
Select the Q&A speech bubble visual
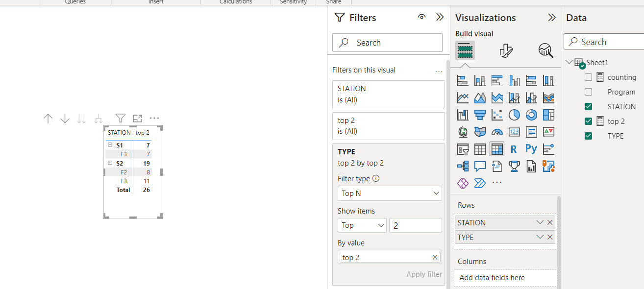pyautogui.click(x=480, y=166)
